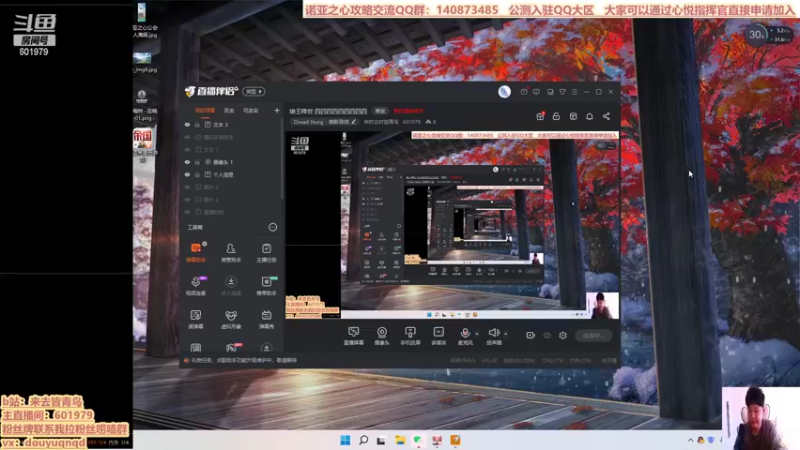
Task: Open the gift box icon in header
Action: pyautogui.click(x=540, y=116)
